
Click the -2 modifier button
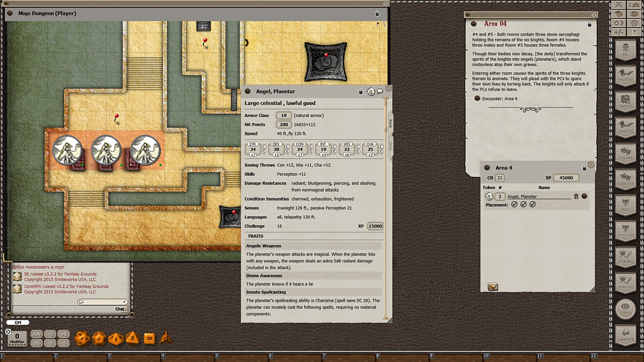50,343
